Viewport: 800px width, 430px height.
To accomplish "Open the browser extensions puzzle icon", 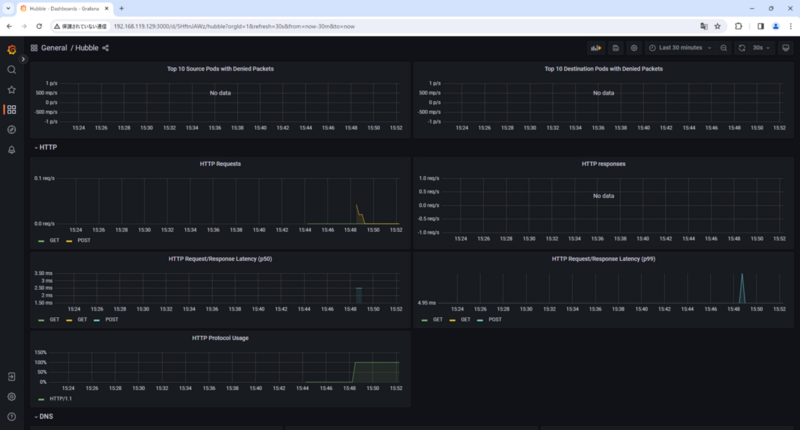I will pos(738,26).
